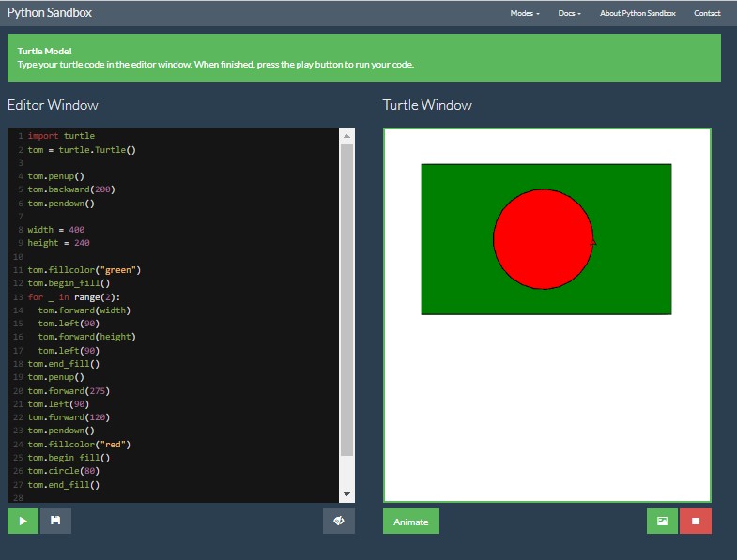The width and height of the screenshot is (737, 560).
Task: Open About Python Sandbox link
Action: tap(637, 13)
